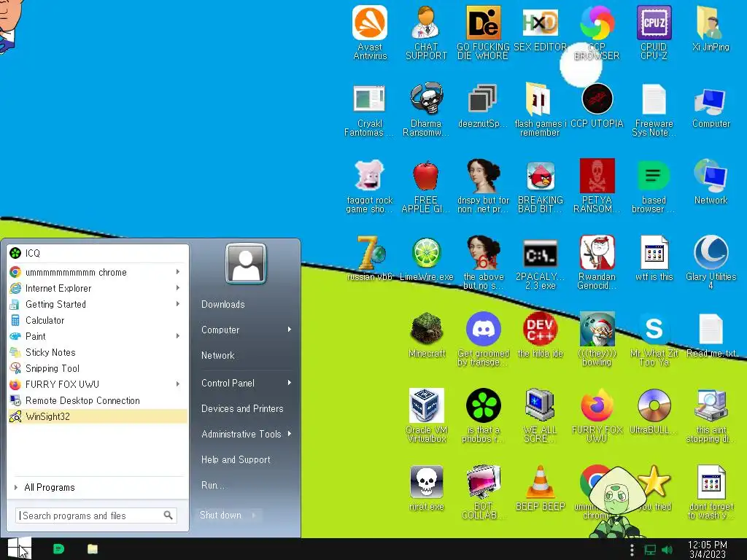Open the Read me.txt desktop file

pos(712,335)
